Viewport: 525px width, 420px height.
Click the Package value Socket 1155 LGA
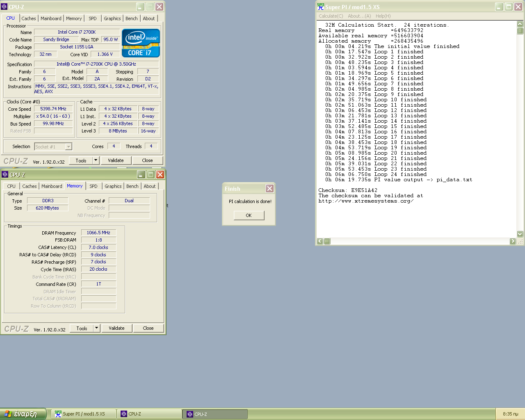(x=77, y=47)
